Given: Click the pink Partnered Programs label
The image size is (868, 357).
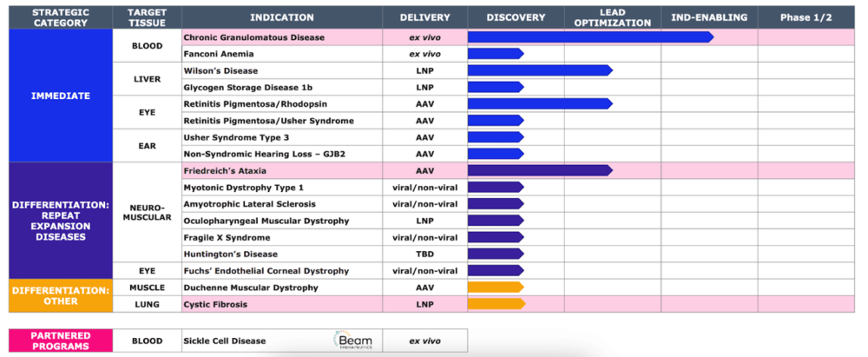Looking at the screenshot, I should click(x=61, y=340).
